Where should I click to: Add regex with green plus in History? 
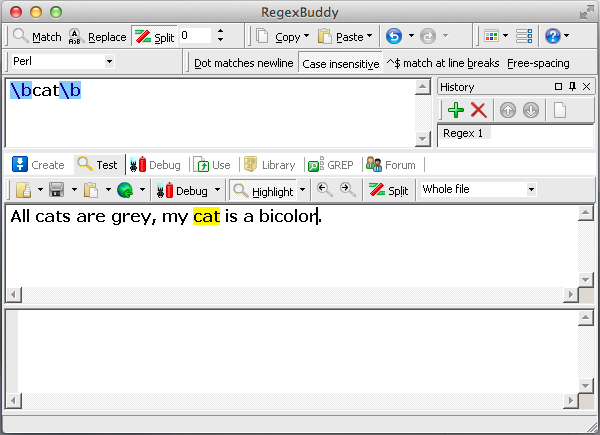pyautogui.click(x=456, y=110)
